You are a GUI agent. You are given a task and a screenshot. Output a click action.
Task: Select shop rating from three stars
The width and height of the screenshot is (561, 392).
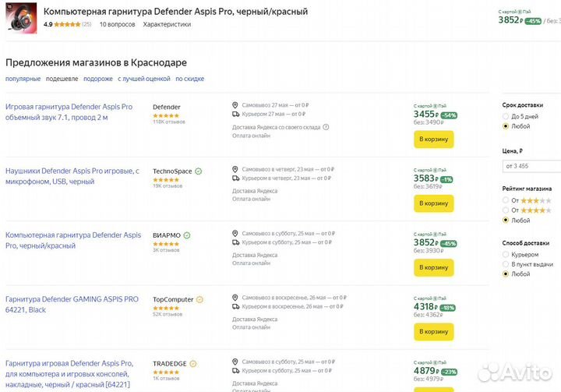point(506,200)
